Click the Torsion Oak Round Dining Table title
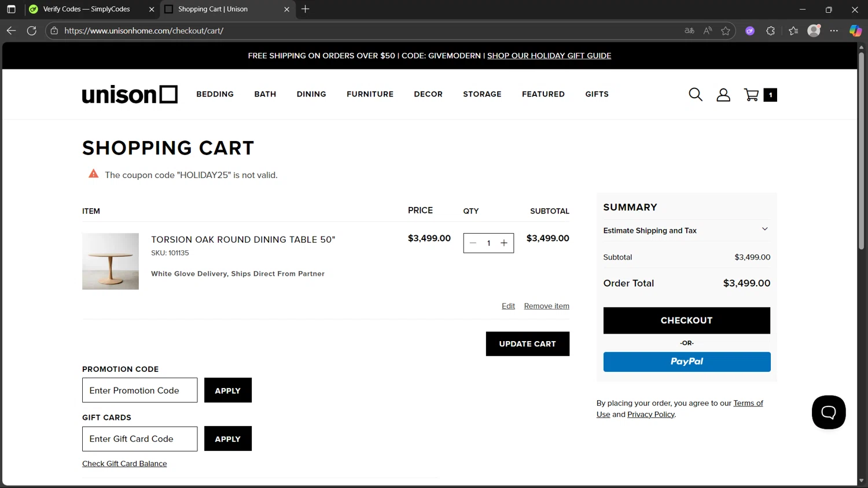Screen dimensions: 868x488 [x=243, y=239]
